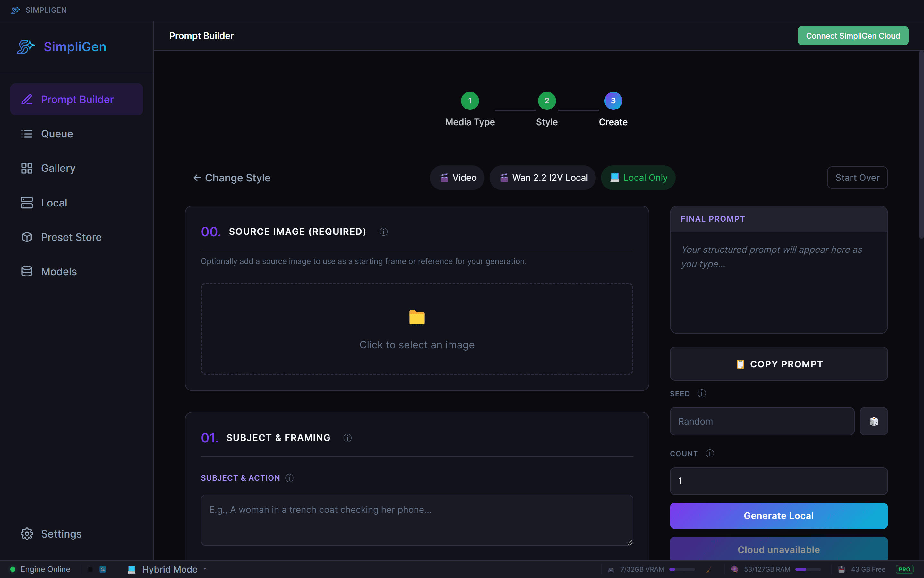The image size is (924, 578).
Task: Open Settings at the sidebar bottom
Action: tap(76, 534)
